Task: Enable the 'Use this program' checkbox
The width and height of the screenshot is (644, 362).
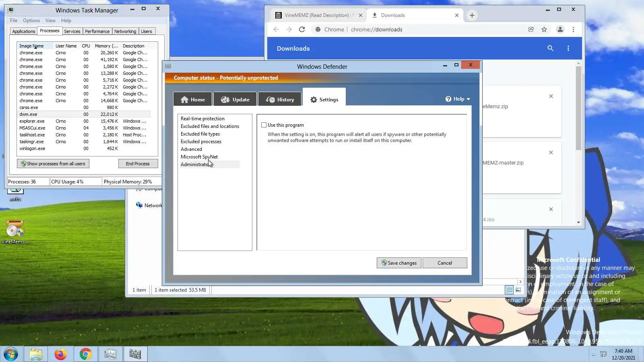Action: [264, 125]
